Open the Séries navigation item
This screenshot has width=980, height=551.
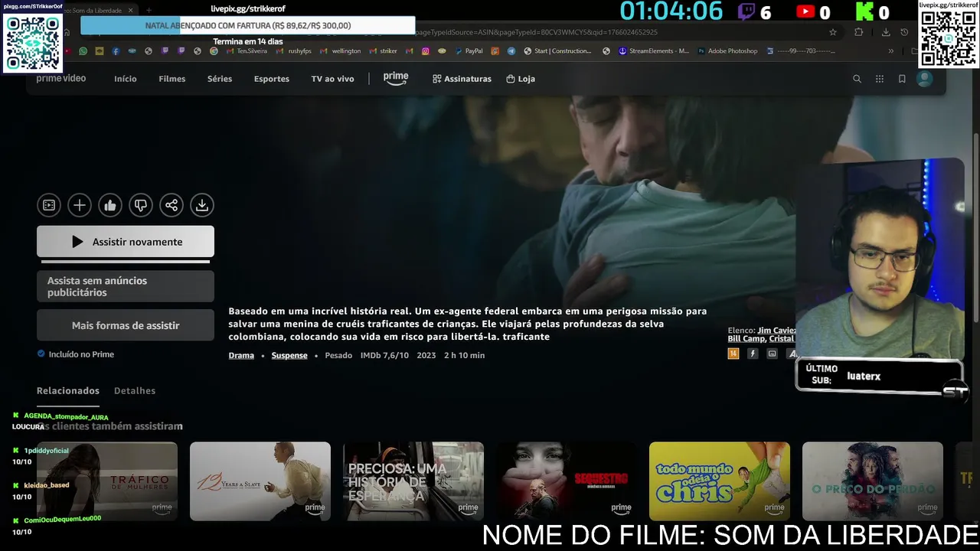(220, 79)
